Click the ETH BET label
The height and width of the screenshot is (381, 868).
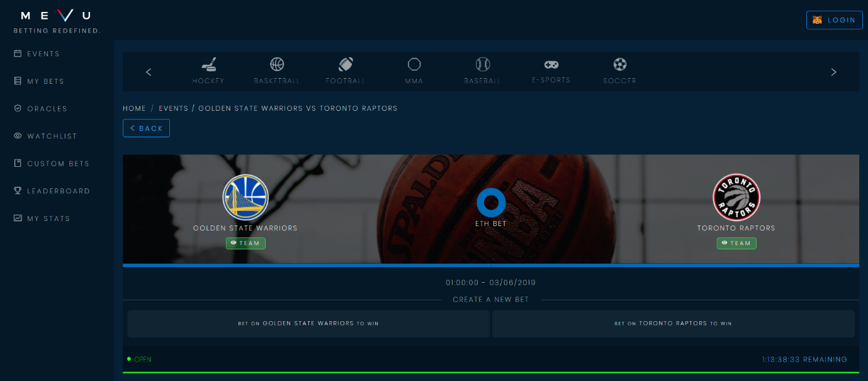tap(491, 224)
